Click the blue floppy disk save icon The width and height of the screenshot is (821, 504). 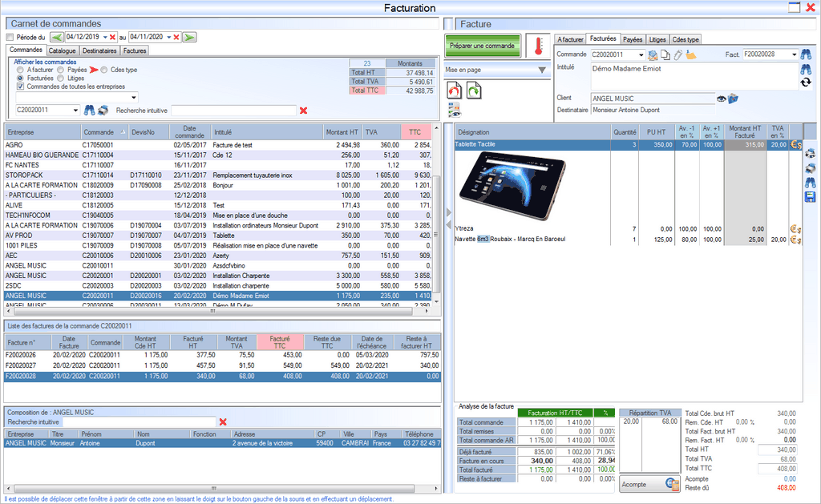pos(810,197)
